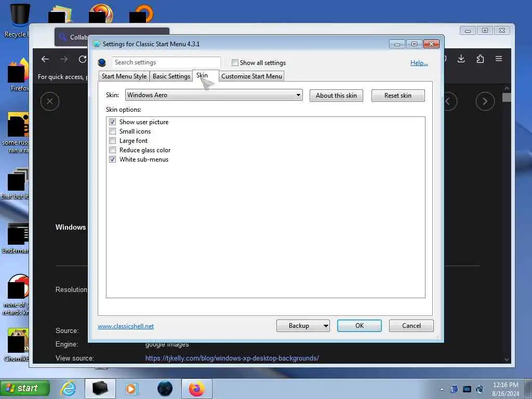Open the Start menu button

(25, 388)
